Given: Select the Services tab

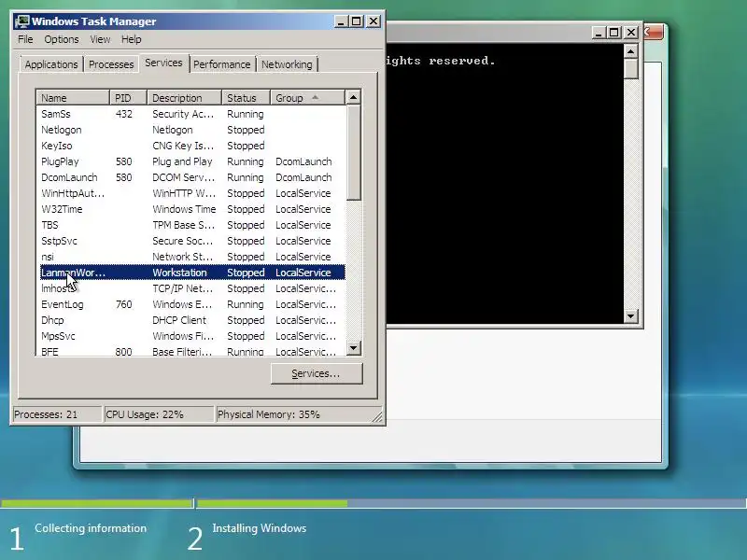Looking at the screenshot, I should tap(163, 63).
